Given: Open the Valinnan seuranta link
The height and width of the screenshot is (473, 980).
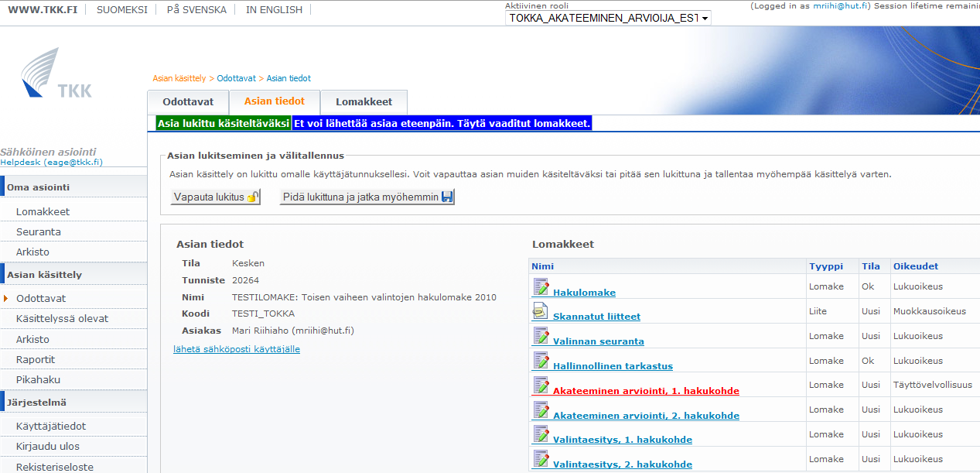Looking at the screenshot, I should coord(599,341).
